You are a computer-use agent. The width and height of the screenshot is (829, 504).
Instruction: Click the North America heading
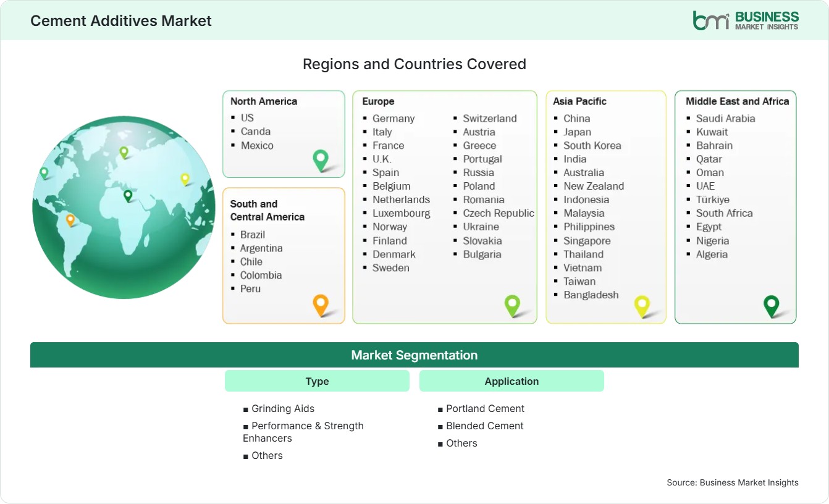[264, 101]
